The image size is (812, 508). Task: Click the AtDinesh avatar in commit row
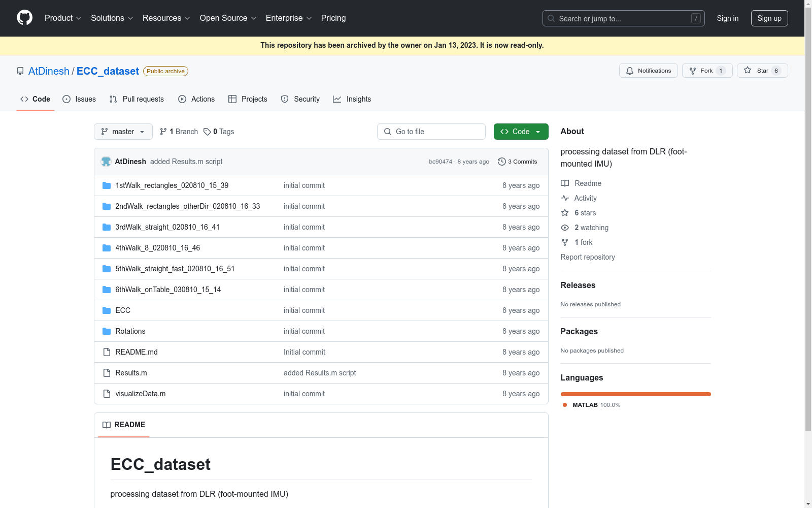[x=106, y=162]
